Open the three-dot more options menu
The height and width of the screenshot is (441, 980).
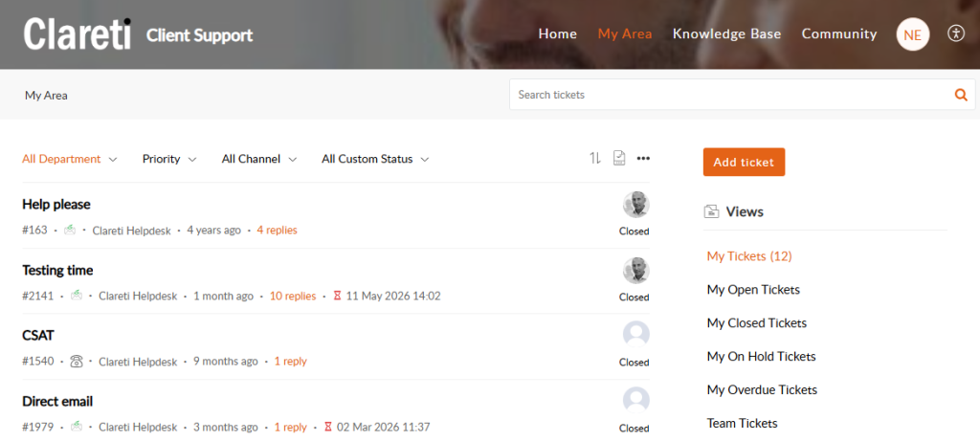click(643, 158)
